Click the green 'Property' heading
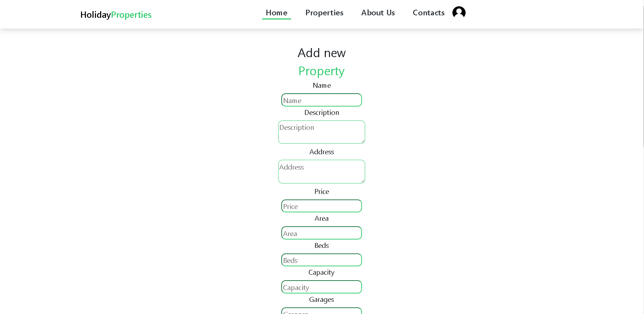This screenshot has height=314, width=644. (321, 71)
